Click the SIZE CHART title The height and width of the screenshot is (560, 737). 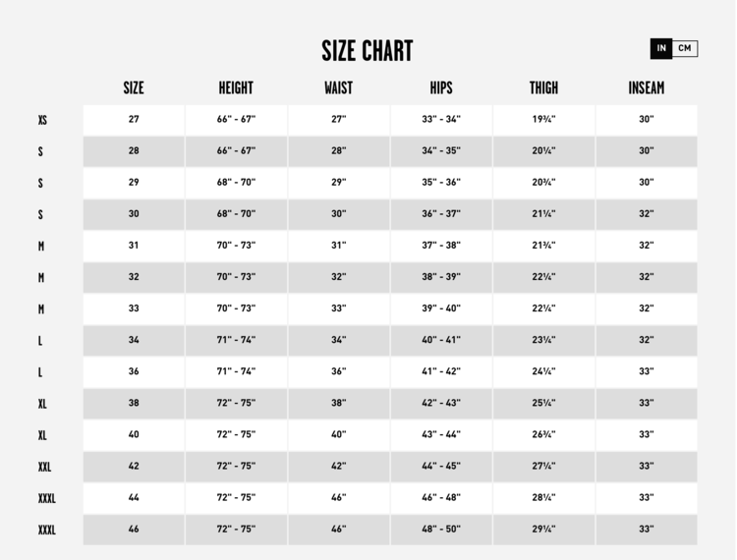pyautogui.click(x=368, y=51)
